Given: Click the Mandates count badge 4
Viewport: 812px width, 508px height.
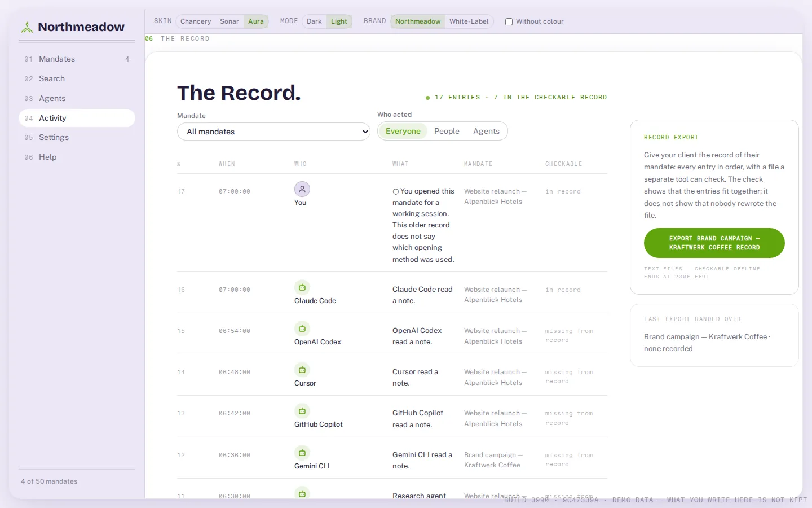Looking at the screenshot, I should (127, 59).
